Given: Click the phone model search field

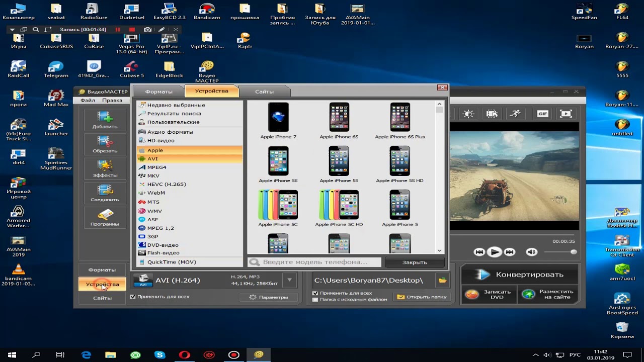Looking at the screenshot, I should click(x=314, y=262).
